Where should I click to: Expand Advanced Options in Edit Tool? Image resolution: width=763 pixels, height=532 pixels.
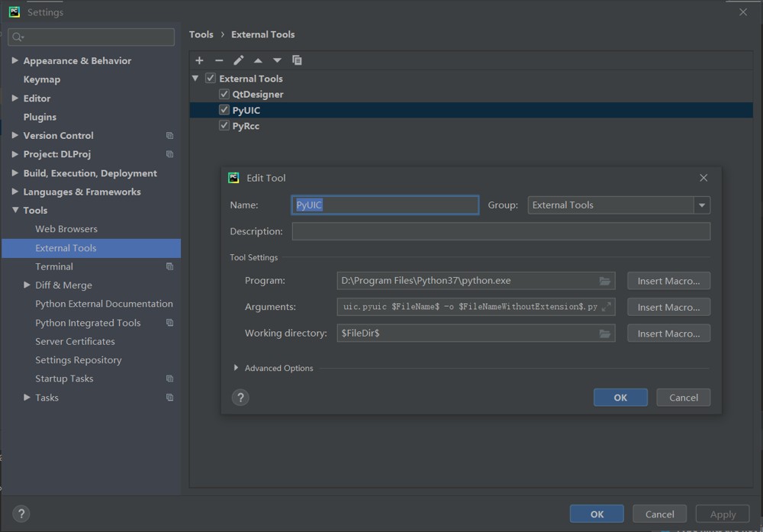(236, 368)
